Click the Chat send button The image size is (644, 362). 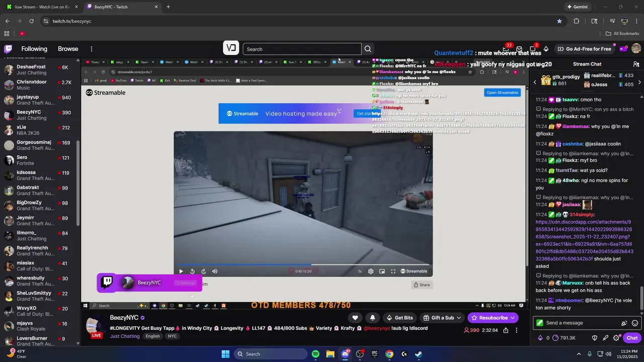[x=632, y=338]
